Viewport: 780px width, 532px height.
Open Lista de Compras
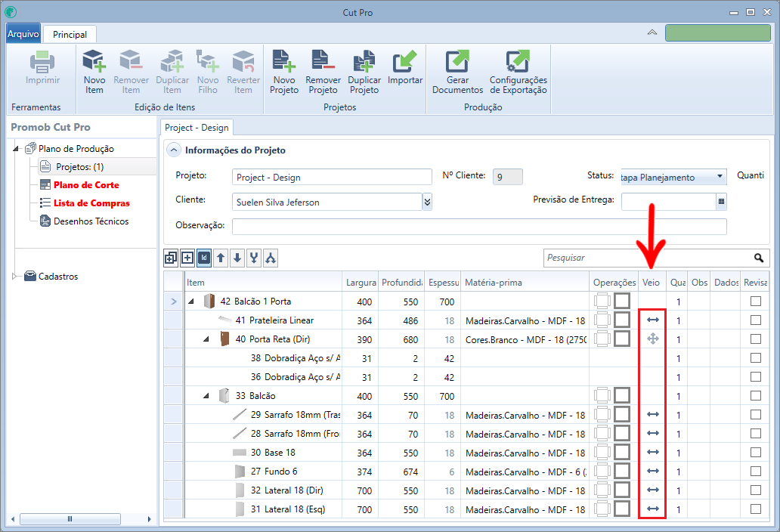coord(91,203)
